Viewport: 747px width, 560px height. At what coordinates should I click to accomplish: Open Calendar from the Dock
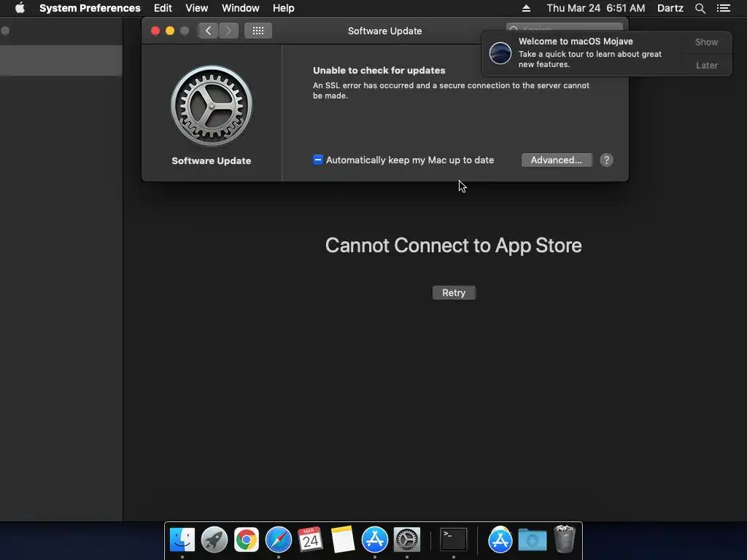311,540
